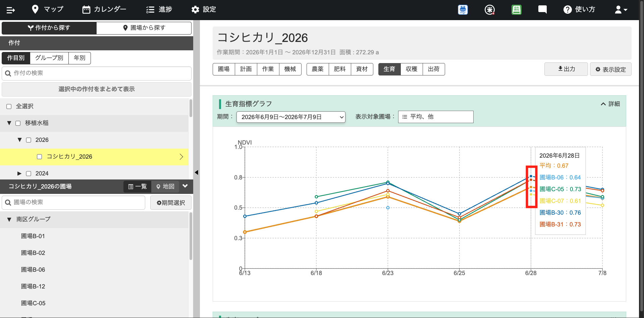Select the グループ別 tab
The height and width of the screenshot is (318, 644).
49,58
